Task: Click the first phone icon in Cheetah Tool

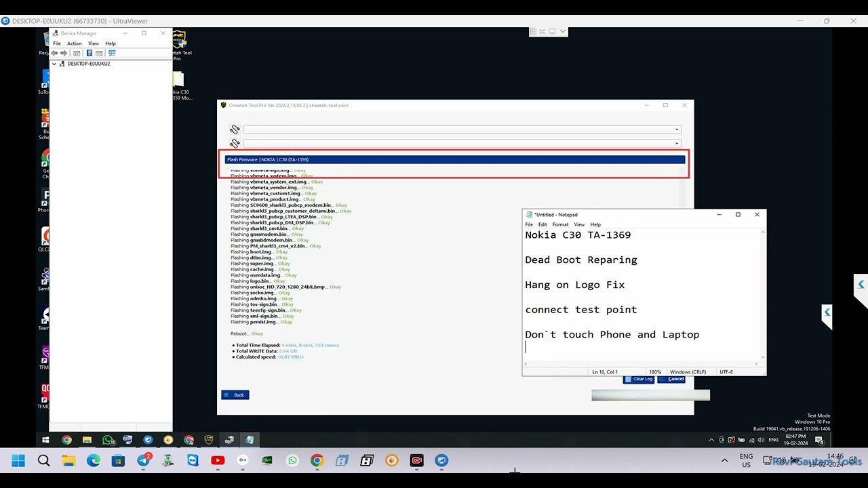Action: [235, 129]
